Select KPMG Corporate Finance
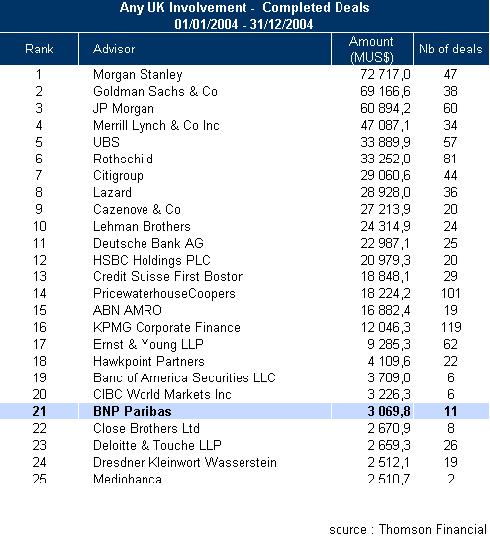Screen dimensions: 490x539 click(166, 327)
